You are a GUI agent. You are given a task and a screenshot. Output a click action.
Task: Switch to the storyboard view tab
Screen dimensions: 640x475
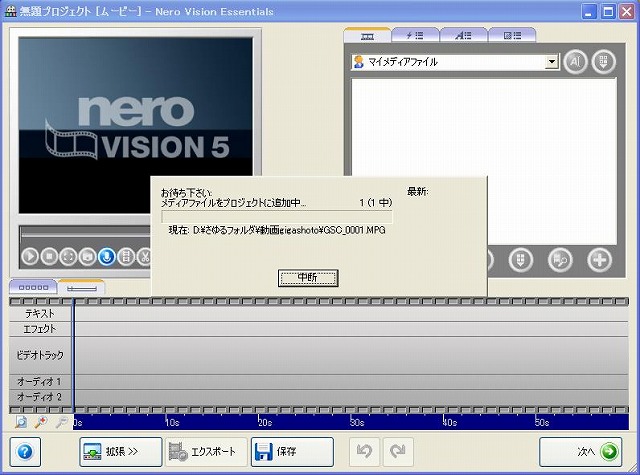(33, 287)
